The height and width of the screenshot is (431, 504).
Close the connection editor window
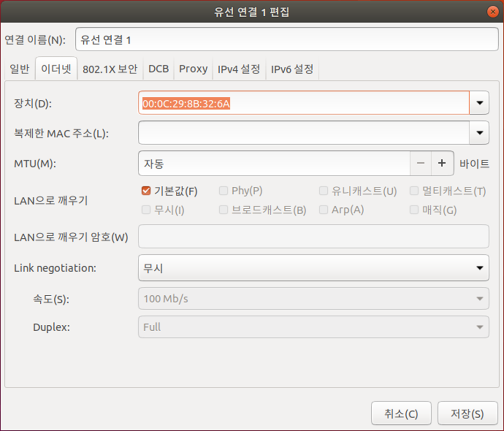(491, 12)
